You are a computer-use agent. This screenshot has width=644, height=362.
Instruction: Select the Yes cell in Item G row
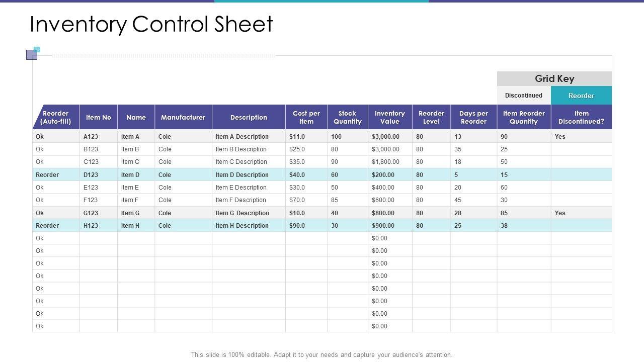coord(560,213)
